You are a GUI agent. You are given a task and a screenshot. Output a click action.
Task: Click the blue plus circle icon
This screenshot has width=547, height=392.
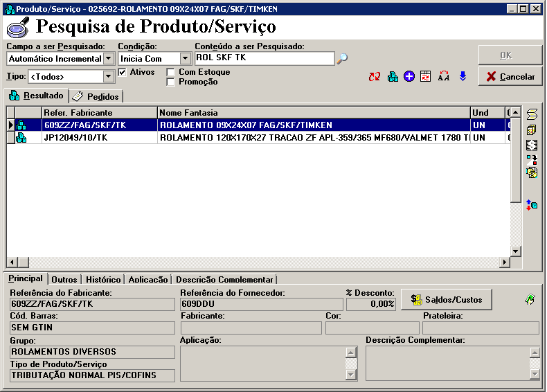click(x=409, y=77)
